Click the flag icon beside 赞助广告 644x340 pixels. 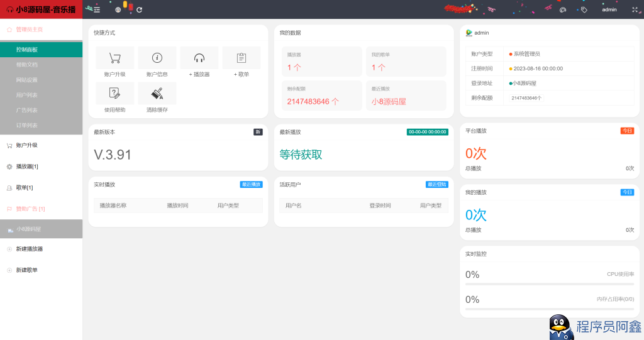[9, 209]
